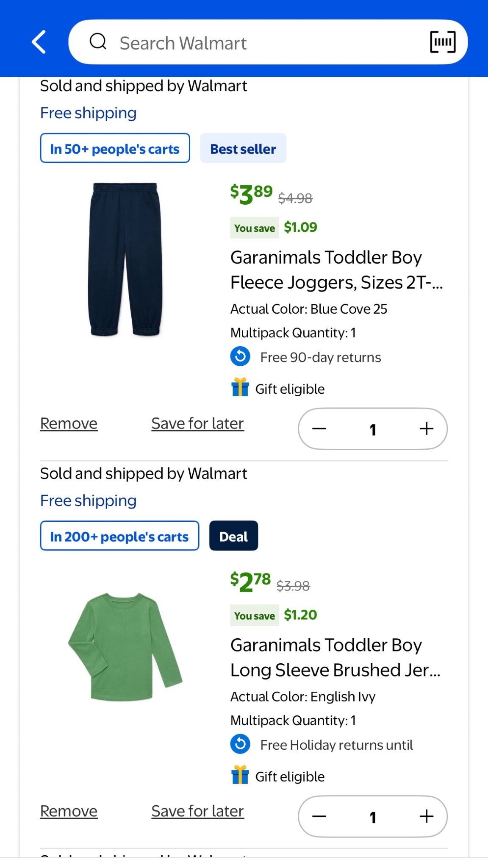Remove the Garanimals fleece joggers from cart
The height and width of the screenshot is (868, 488).
(68, 423)
